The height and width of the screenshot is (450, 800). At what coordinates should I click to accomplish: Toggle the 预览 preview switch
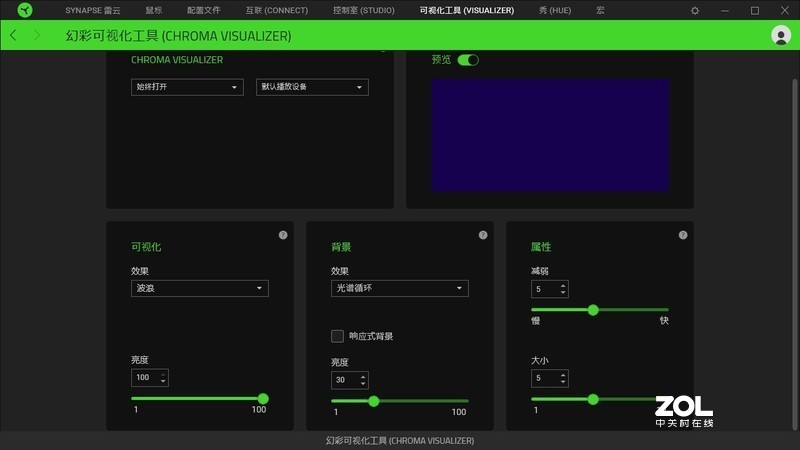468,60
